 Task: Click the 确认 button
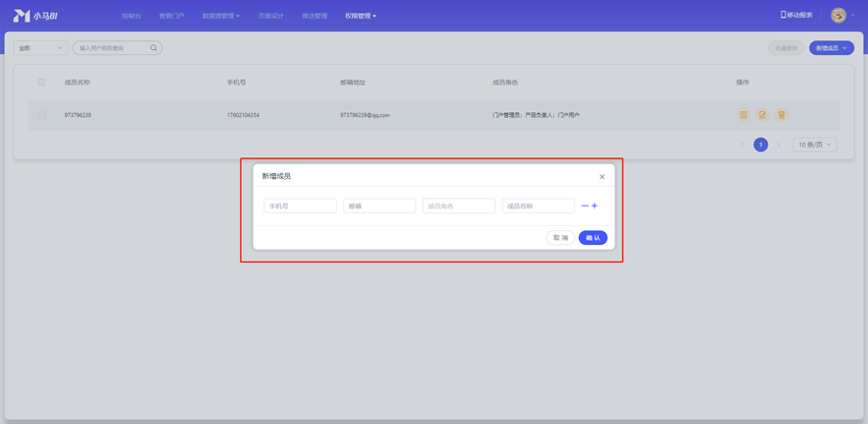click(x=593, y=238)
